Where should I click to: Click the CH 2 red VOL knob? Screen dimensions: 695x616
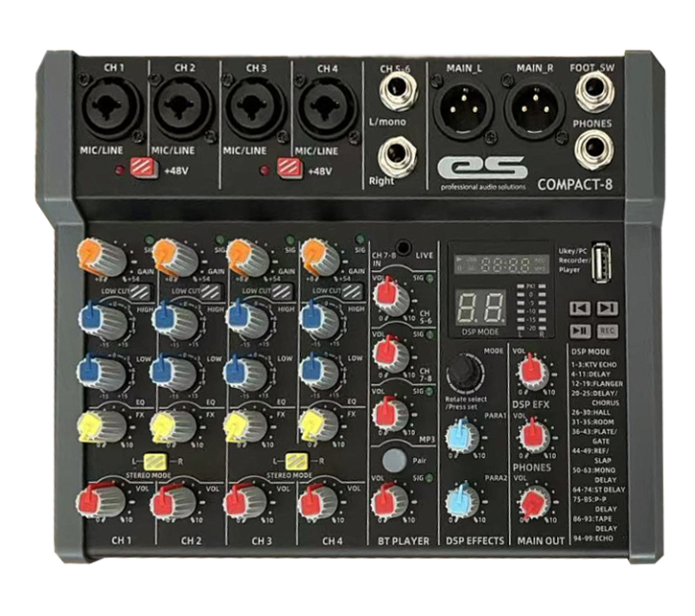coord(174,502)
